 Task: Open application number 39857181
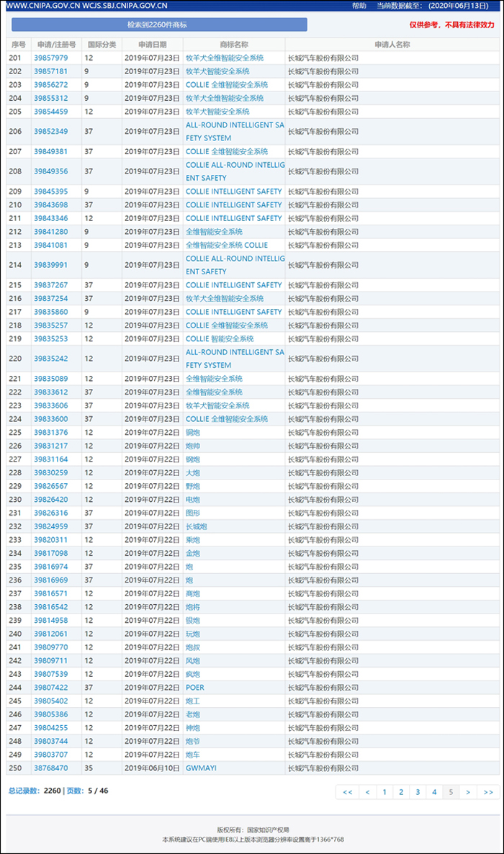pos(50,71)
